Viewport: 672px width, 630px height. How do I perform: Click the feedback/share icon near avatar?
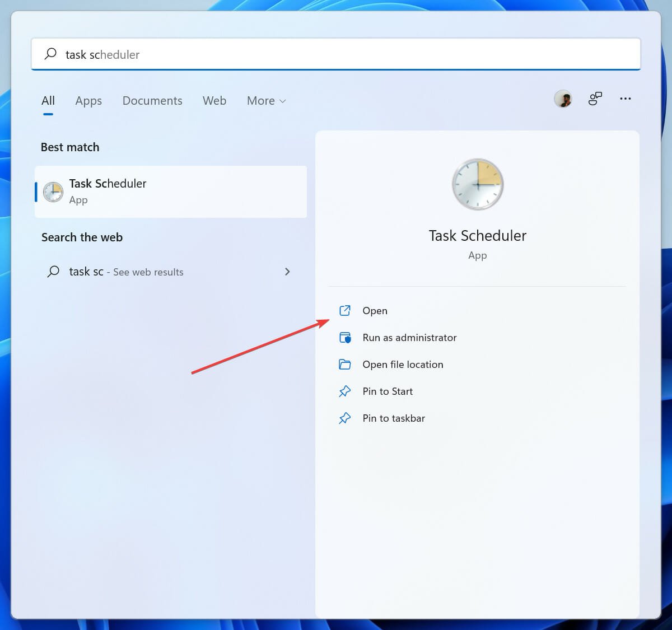(595, 99)
